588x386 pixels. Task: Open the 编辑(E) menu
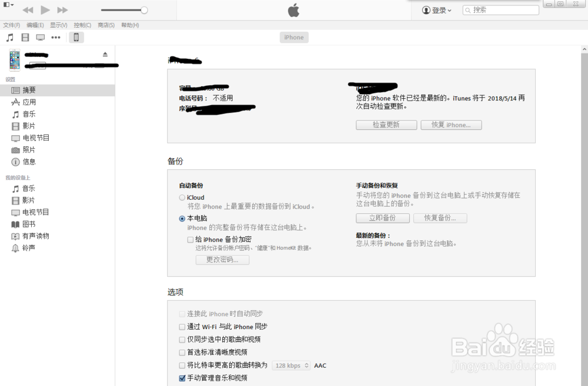click(x=35, y=25)
